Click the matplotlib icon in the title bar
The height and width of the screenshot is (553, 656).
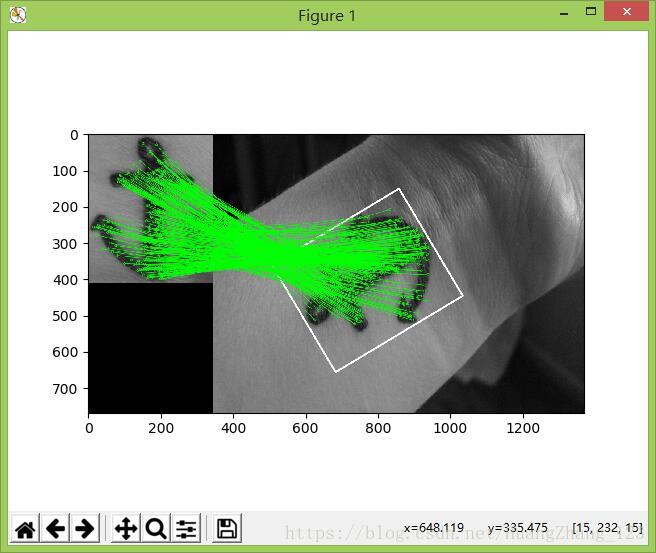pyautogui.click(x=18, y=15)
